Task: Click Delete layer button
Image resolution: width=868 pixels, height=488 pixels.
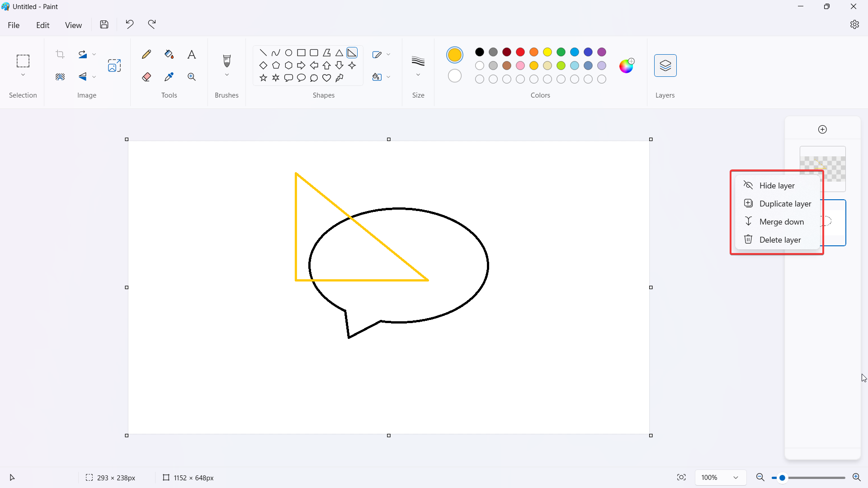Action: (x=780, y=239)
